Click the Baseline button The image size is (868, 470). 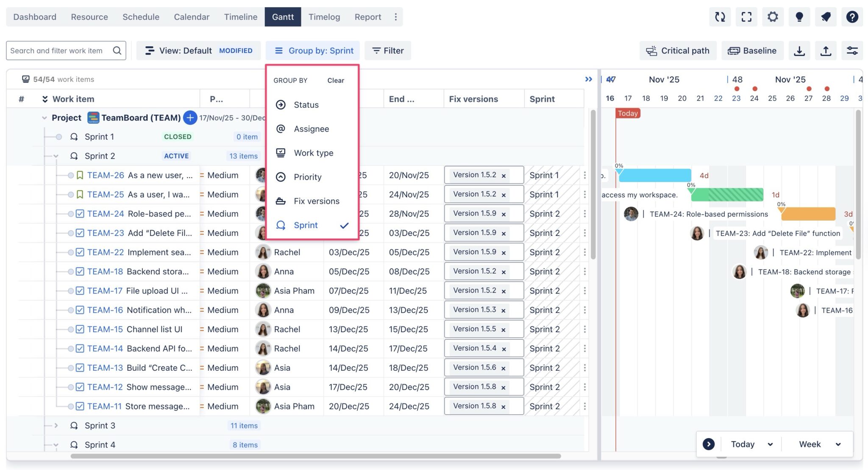(x=752, y=50)
